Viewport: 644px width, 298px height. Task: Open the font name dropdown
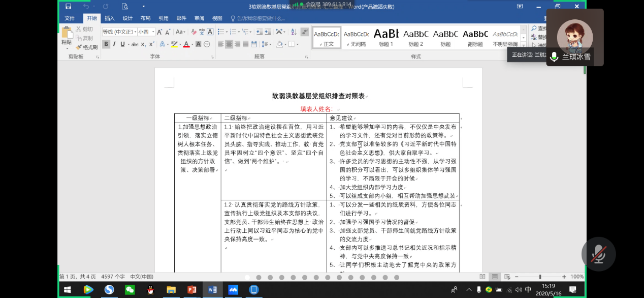click(135, 32)
